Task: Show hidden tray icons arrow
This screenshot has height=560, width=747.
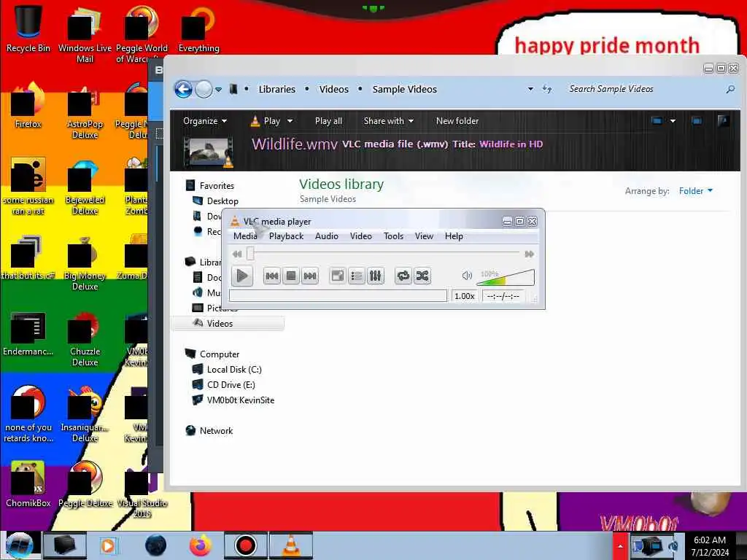Action: [620, 546]
